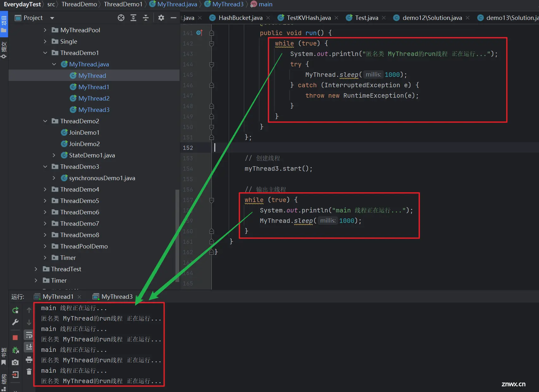The image size is (539, 392).
Task: Click EverydayTest in breadcrumb
Action: point(22,4)
